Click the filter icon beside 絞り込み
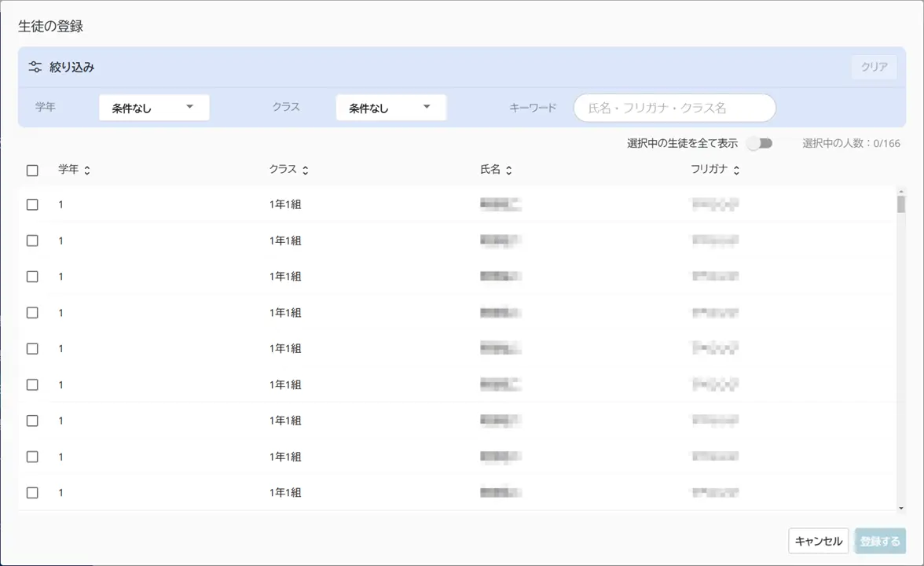The width and height of the screenshot is (924, 566). (35, 67)
